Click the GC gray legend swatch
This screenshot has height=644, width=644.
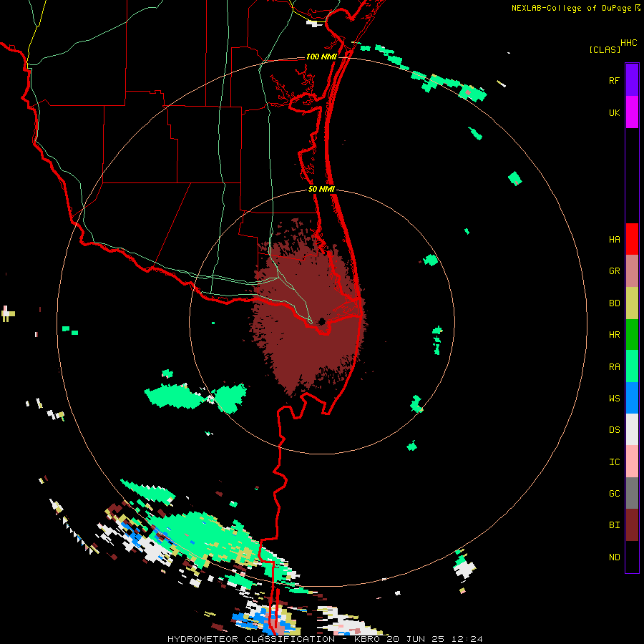[632, 493]
